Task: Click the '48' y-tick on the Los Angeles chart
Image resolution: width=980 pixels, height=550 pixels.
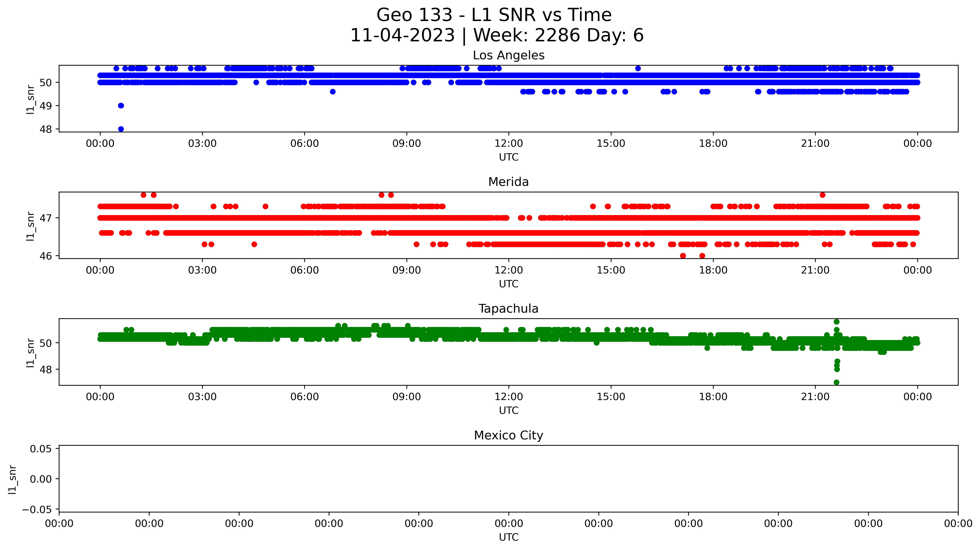Action: coord(46,129)
